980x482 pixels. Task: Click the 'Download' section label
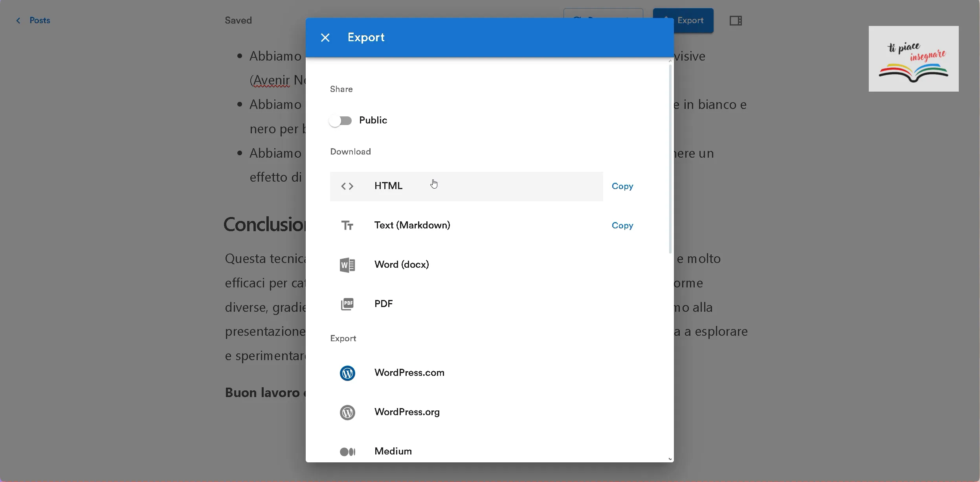[351, 152]
